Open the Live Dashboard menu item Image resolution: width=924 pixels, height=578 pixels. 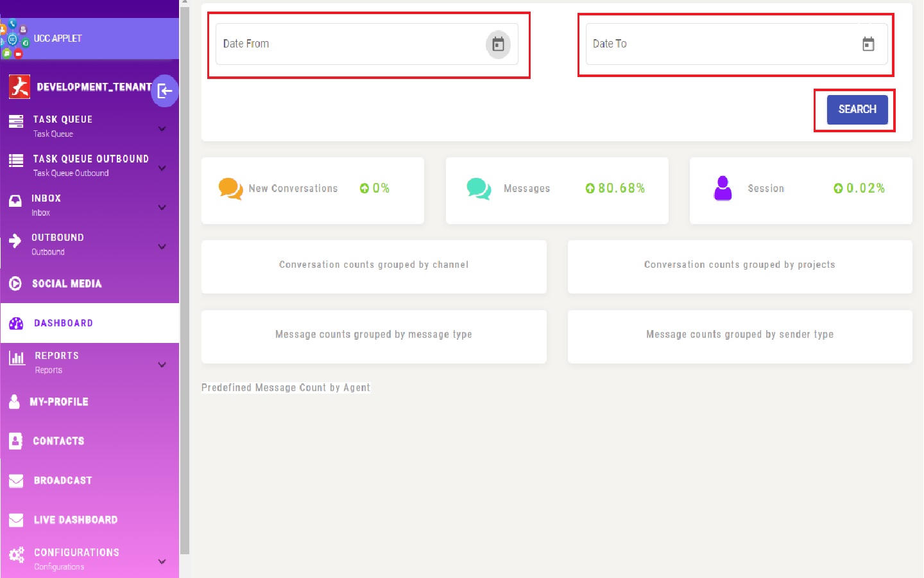click(x=75, y=520)
